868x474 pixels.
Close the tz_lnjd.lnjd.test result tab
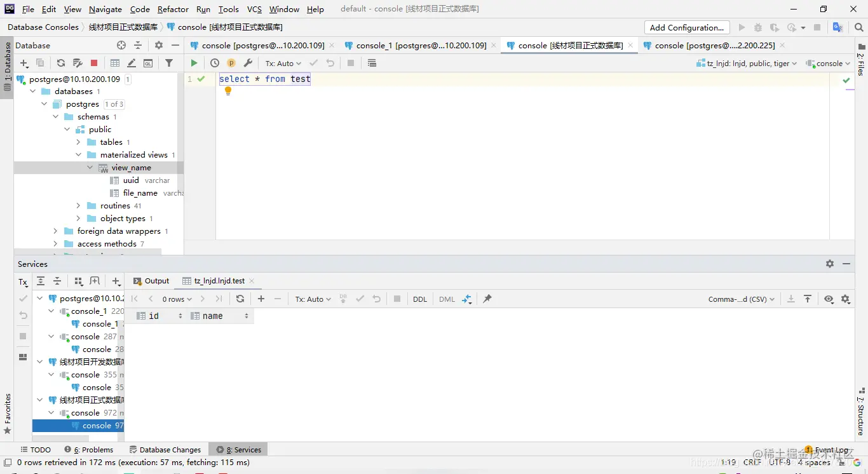[252, 281]
